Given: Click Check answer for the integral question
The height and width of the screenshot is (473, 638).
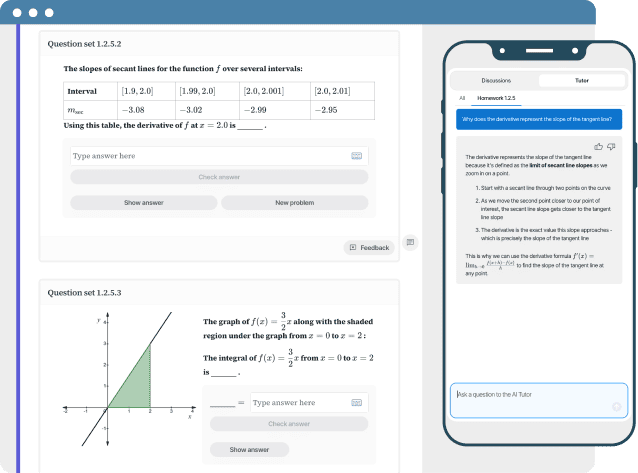Looking at the screenshot, I should pos(288,424).
